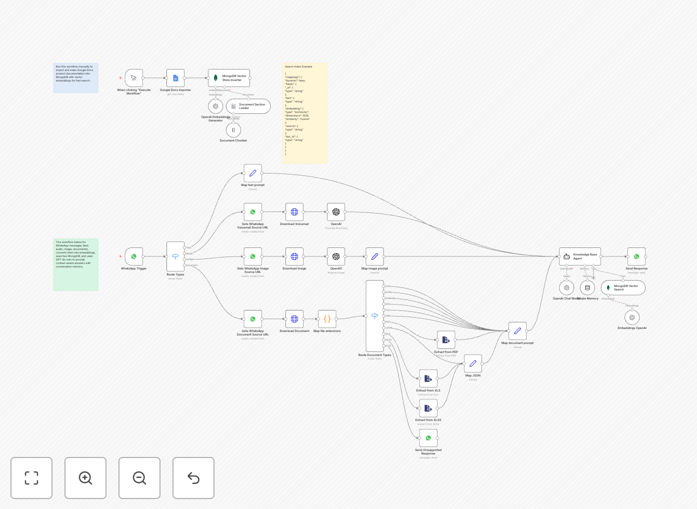The height and width of the screenshot is (509, 697).
Task: Open the Map document prompt node
Action: pos(517,331)
